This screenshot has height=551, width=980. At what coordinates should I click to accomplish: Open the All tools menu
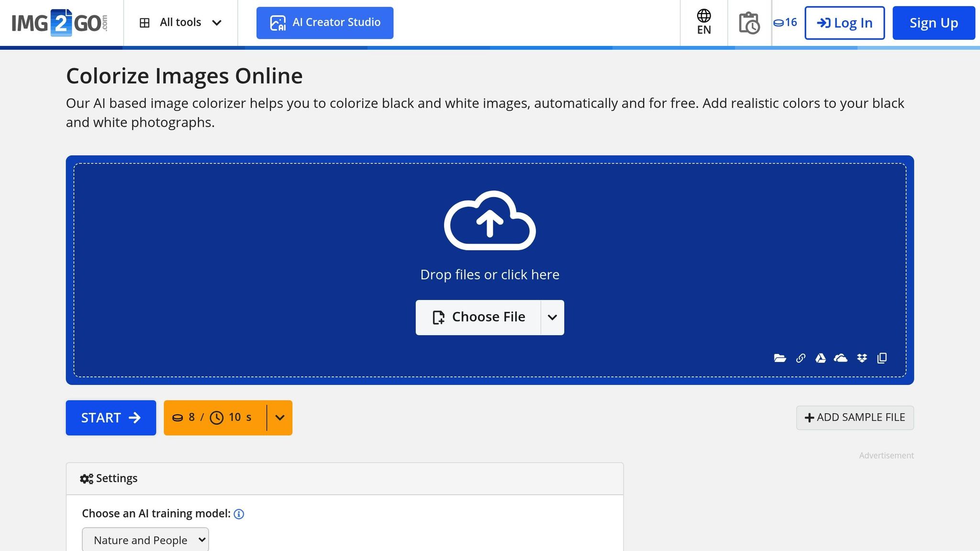[x=180, y=22]
